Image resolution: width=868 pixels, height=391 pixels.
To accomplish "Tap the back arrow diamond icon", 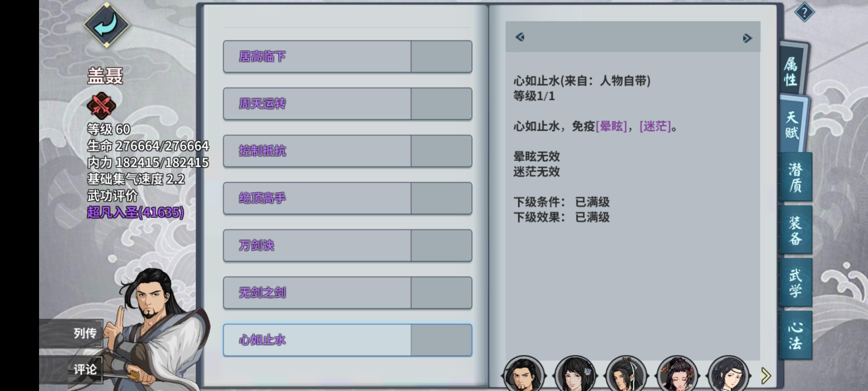I will tap(106, 25).
